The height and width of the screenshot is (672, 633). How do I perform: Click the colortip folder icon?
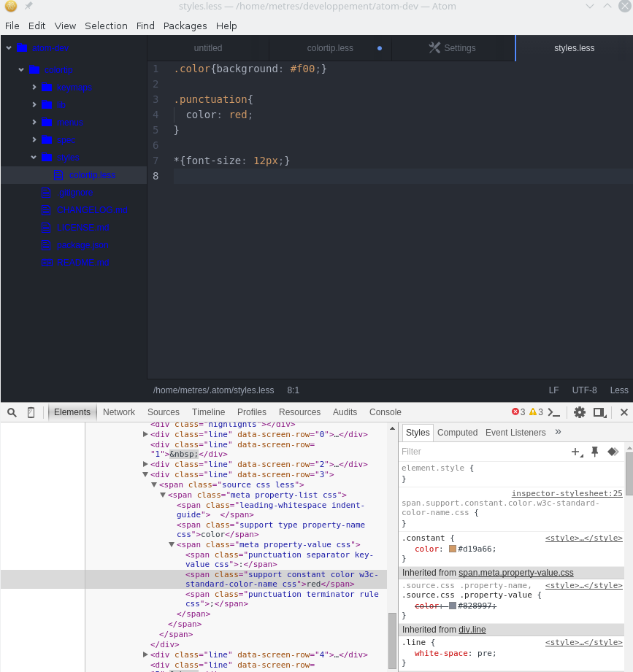coord(34,69)
